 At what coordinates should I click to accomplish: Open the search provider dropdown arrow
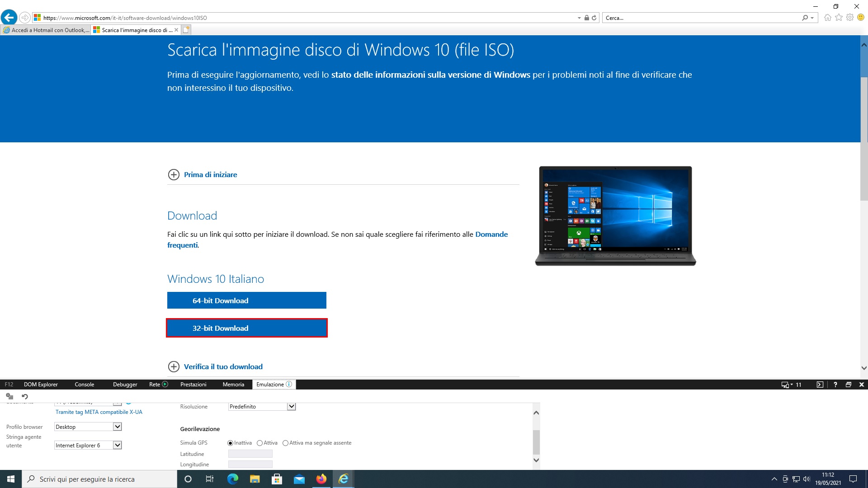pos(812,18)
